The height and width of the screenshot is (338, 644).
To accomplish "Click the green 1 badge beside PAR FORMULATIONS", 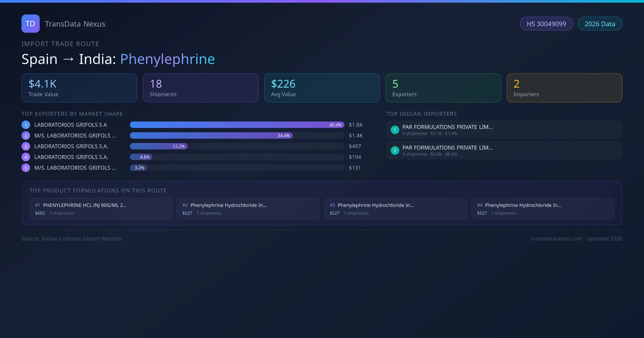I will [395, 130].
